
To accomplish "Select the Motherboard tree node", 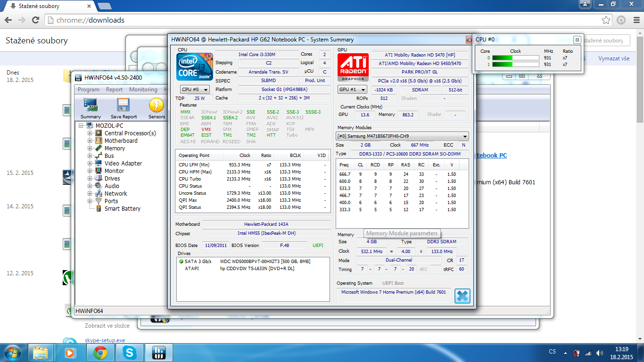I will 121,141.
